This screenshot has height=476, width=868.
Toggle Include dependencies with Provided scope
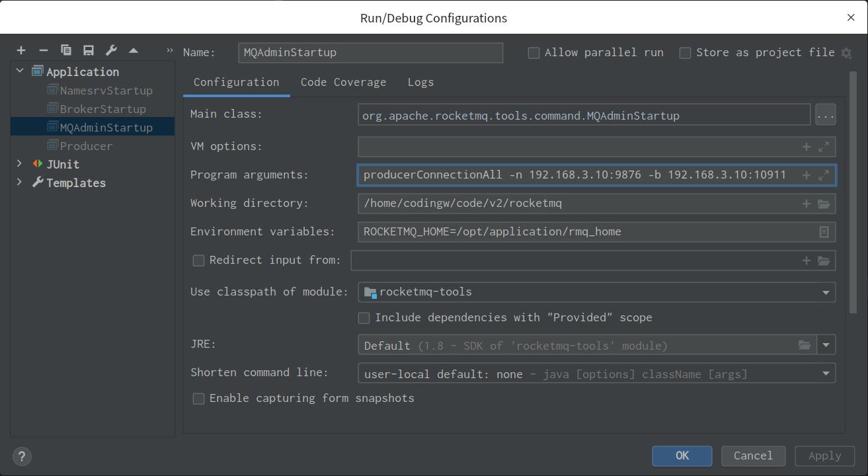(364, 318)
